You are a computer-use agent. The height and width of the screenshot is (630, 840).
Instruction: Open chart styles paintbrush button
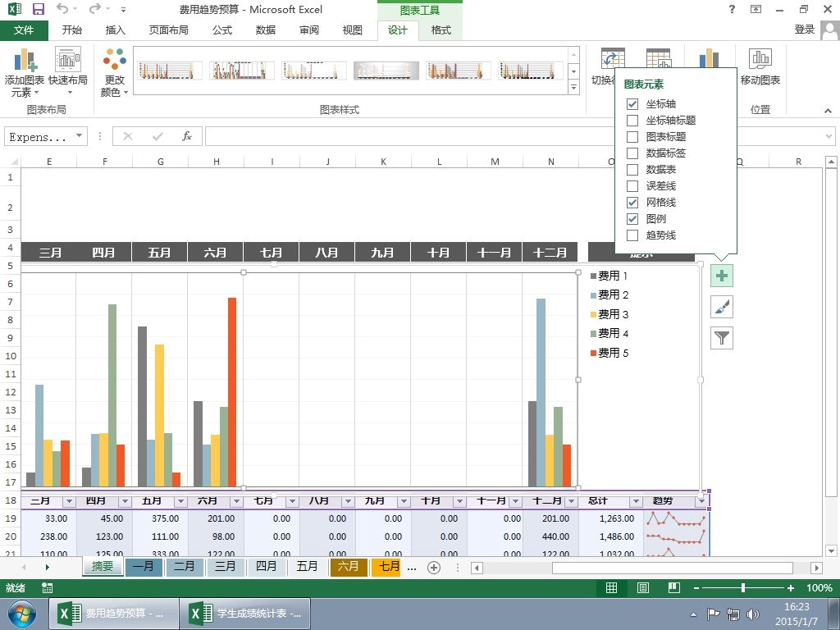[x=722, y=307]
